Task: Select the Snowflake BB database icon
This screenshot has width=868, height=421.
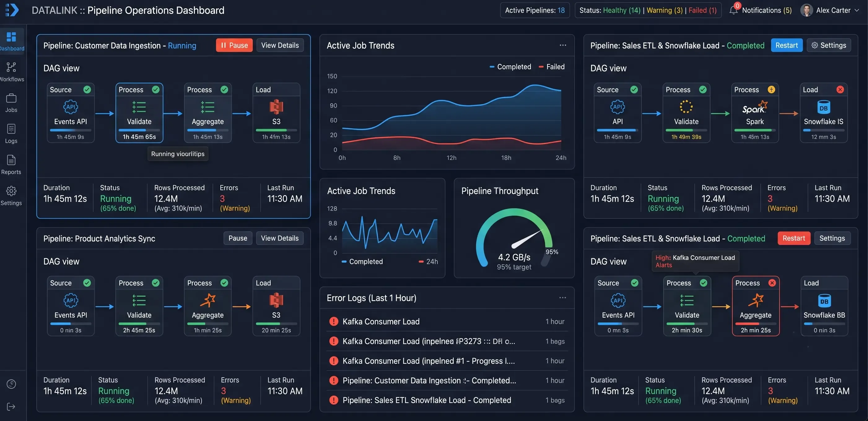Action: pyautogui.click(x=824, y=301)
